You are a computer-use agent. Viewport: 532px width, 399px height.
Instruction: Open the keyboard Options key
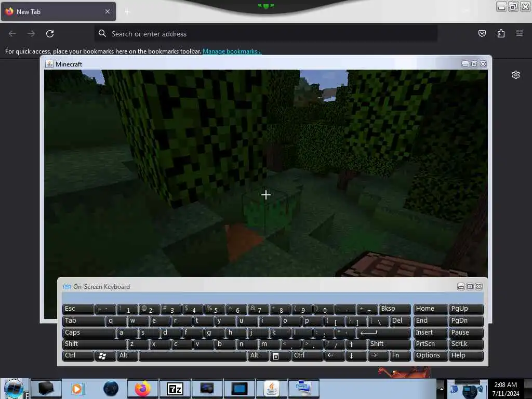coord(431,355)
